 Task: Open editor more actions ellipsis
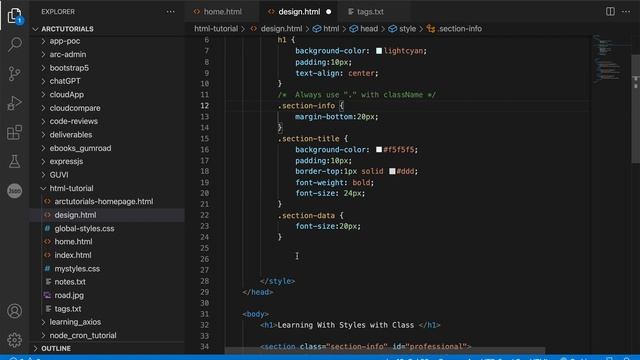tap(626, 11)
